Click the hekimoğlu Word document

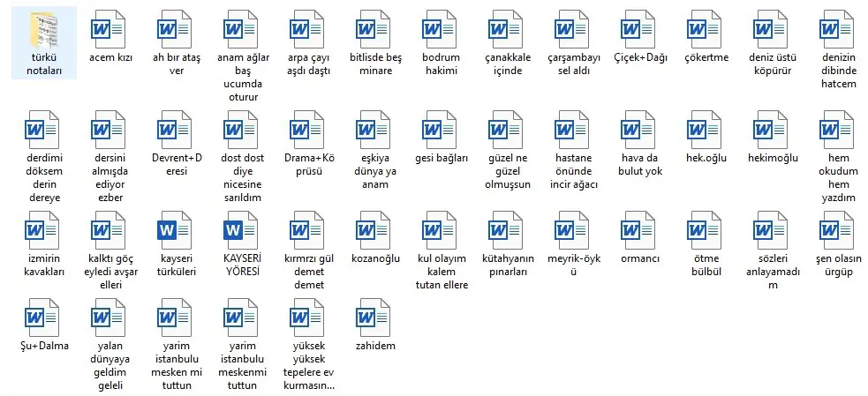773,130
